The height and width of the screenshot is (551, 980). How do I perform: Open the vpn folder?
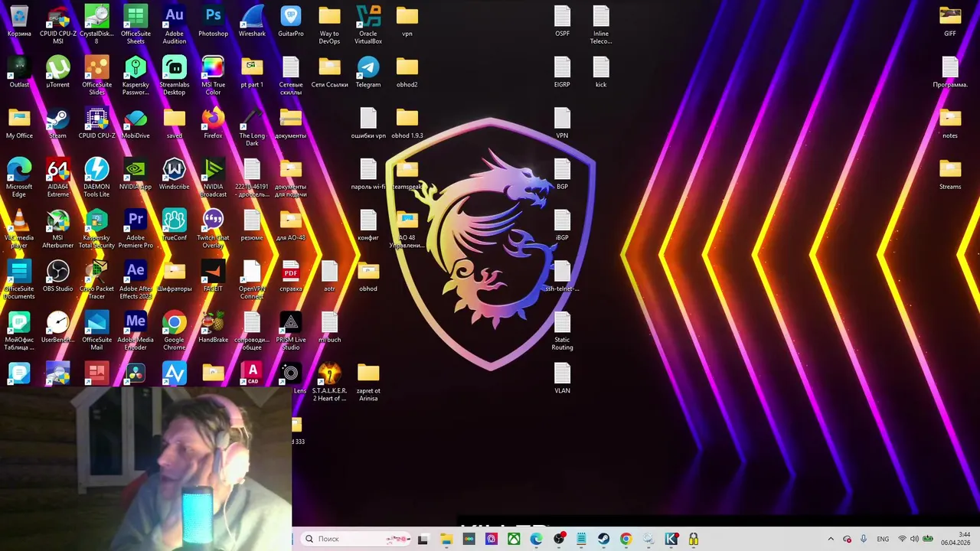(407, 21)
